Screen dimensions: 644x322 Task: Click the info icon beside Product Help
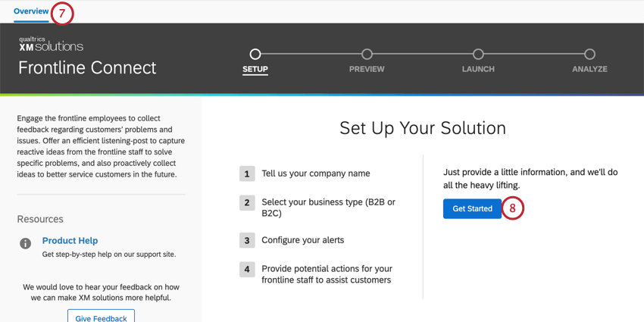(x=25, y=243)
